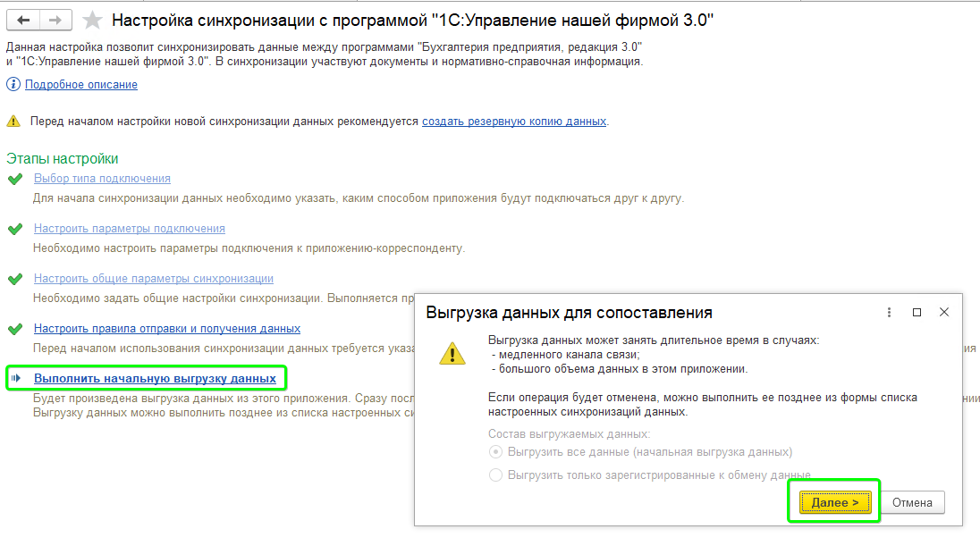
Task: Click the Далее button in the dialog
Action: (835, 502)
